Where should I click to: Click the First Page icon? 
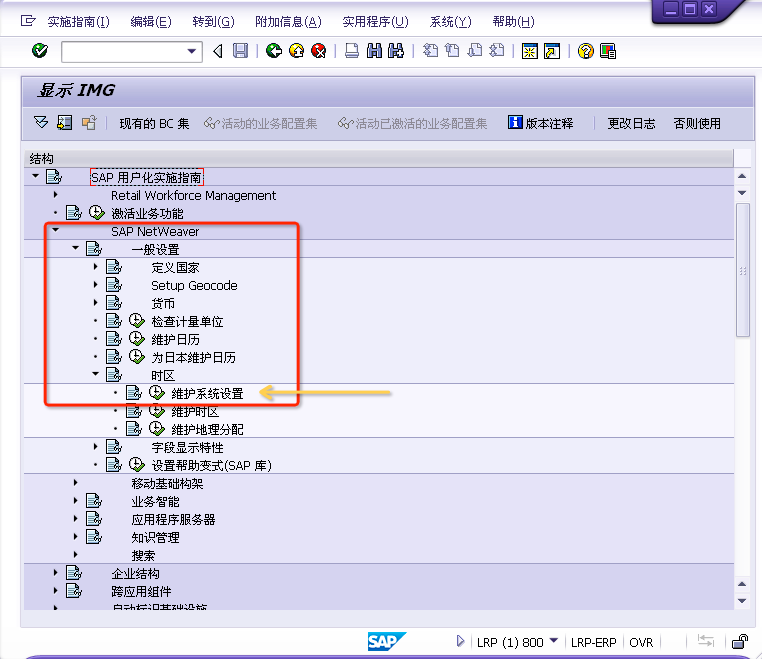[x=430, y=51]
